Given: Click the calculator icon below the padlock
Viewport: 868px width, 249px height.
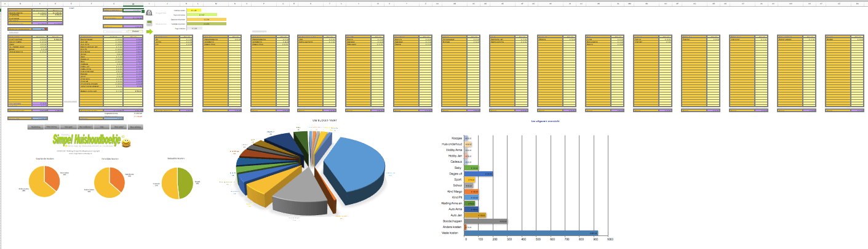Looking at the screenshot, I should coord(149,23).
